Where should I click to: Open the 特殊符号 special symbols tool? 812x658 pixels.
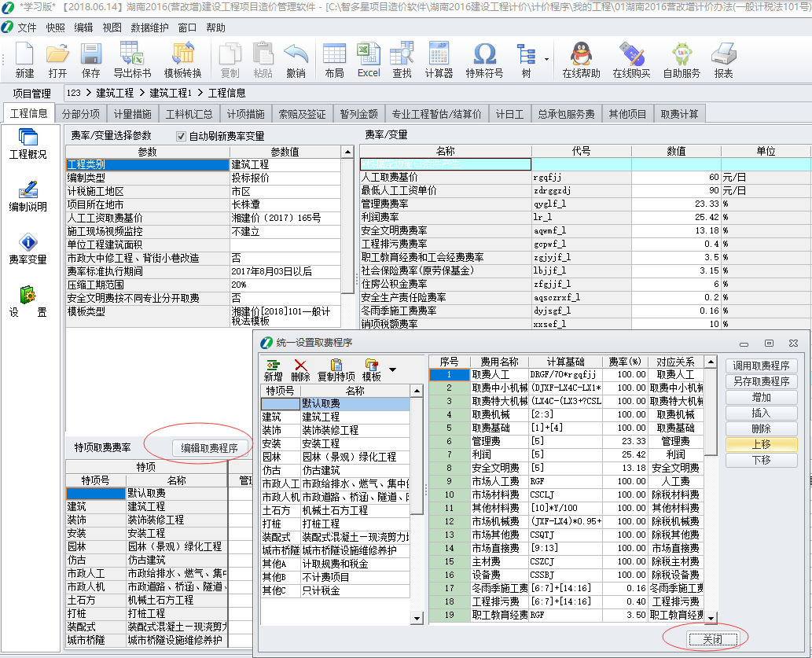[x=483, y=60]
